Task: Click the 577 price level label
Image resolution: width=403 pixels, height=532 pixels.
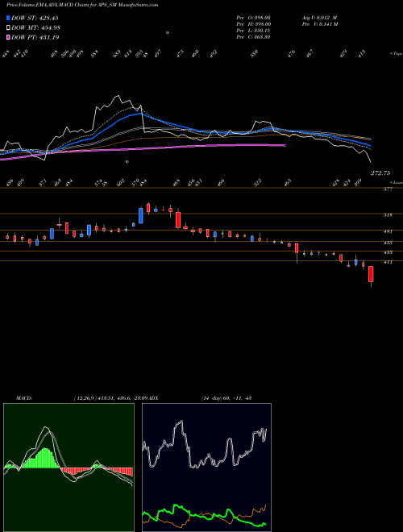Action: pos(388,189)
